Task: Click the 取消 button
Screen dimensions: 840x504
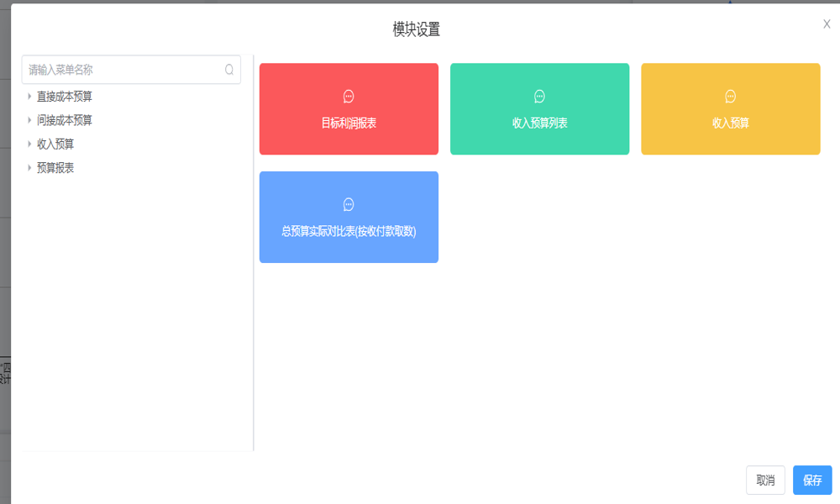Action: (765, 480)
